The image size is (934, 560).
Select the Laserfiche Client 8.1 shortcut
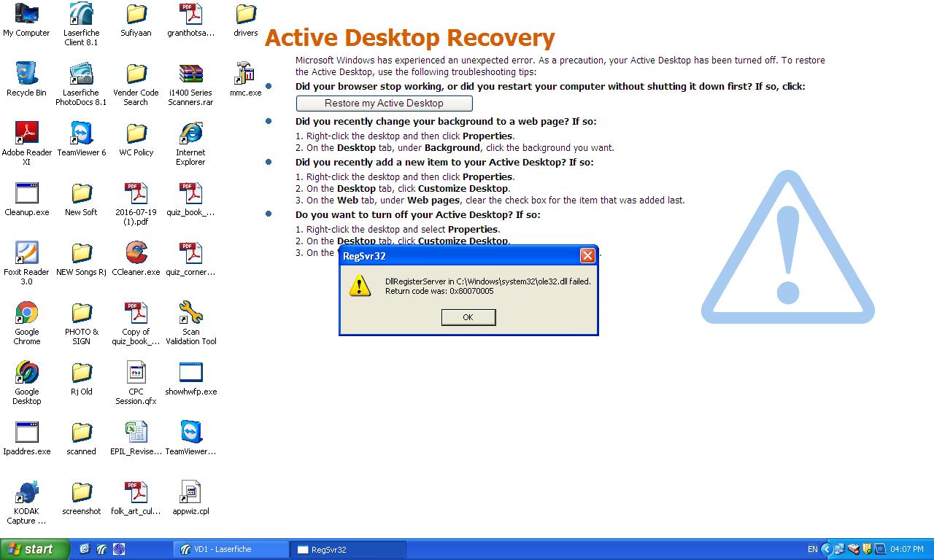(x=81, y=25)
